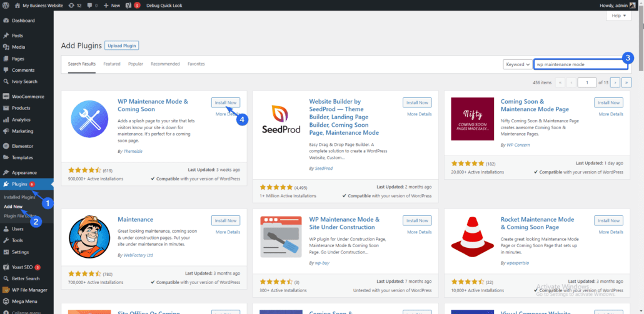The width and height of the screenshot is (644, 314).
Task: Click the Upload Plugin button
Action: pyautogui.click(x=121, y=46)
